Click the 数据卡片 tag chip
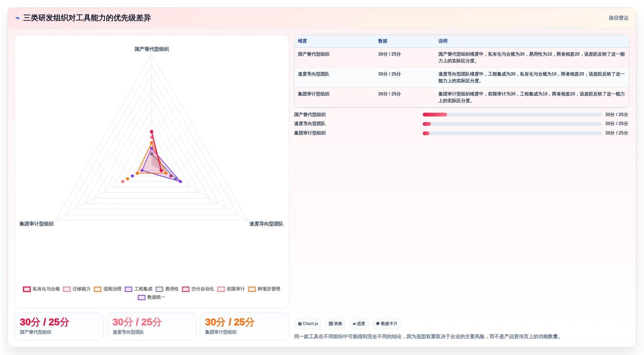The width and height of the screenshot is (644, 355). tap(387, 323)
